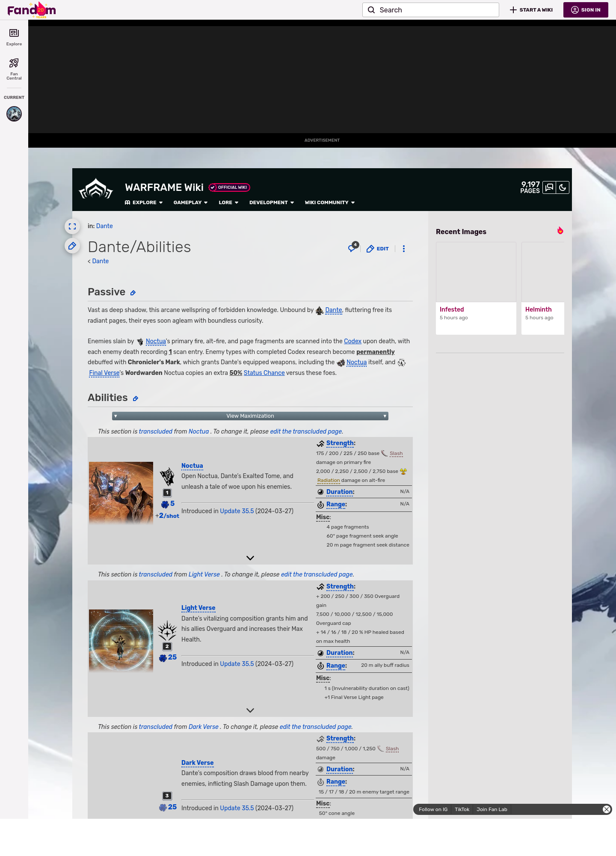
Task: Click the search magnifier icon
Action: 371,10
